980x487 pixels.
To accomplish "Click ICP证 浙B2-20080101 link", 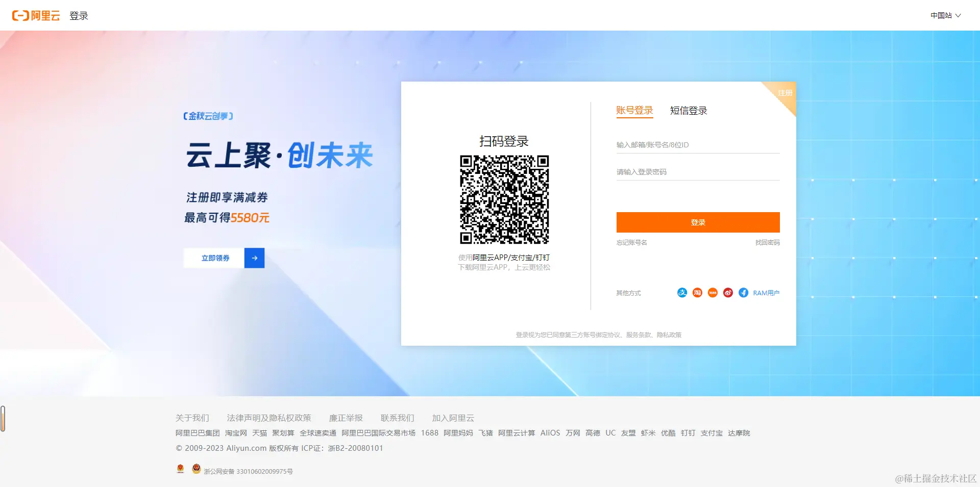I will (342, 448).
